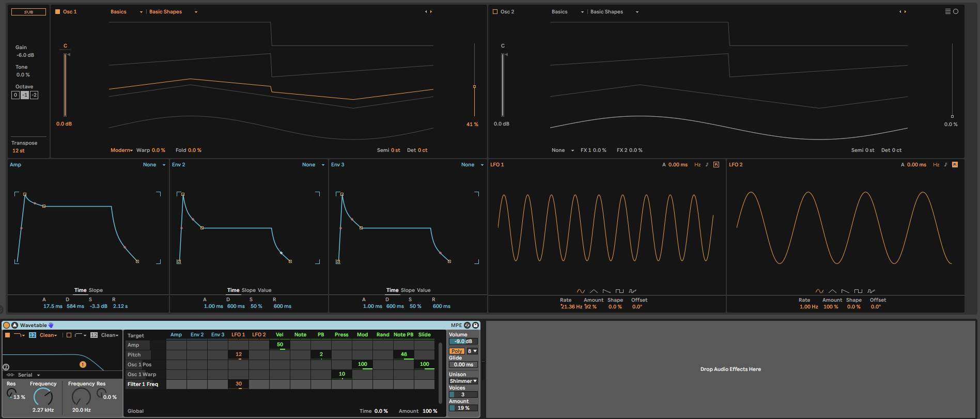Adjust Osc 1 wavetable position slider
Screen dimensions: 980x419
coord(474,80)
